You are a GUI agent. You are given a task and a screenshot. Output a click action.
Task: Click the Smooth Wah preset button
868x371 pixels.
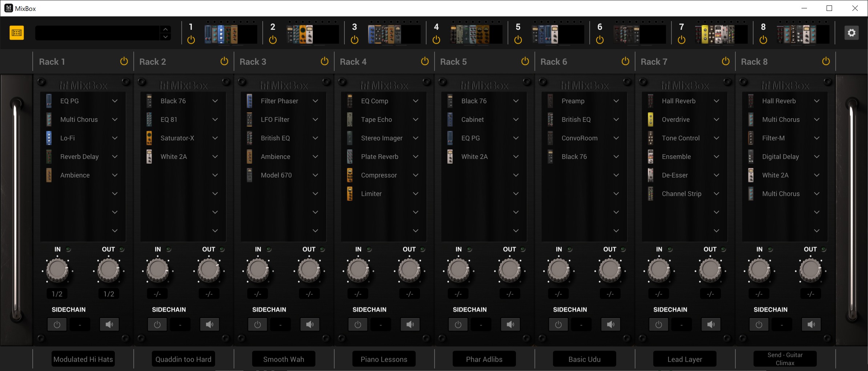[x=284, y=359]
